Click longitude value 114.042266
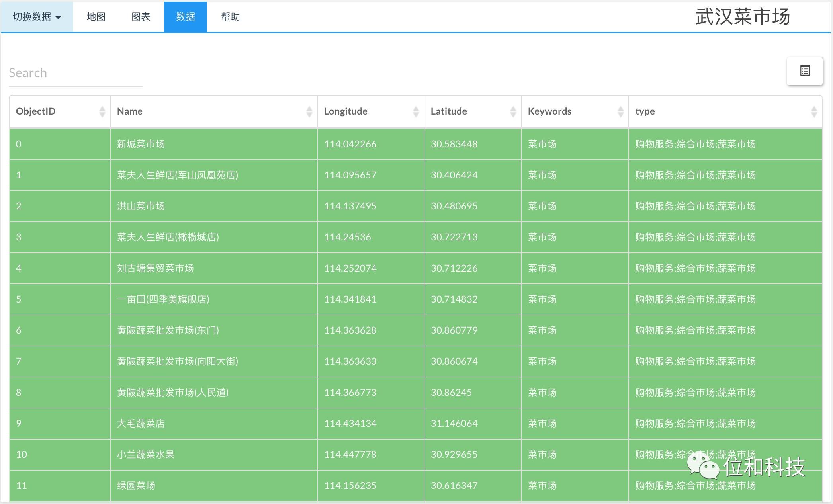Screen dimensions: 833x504 (x=350, y=144)
